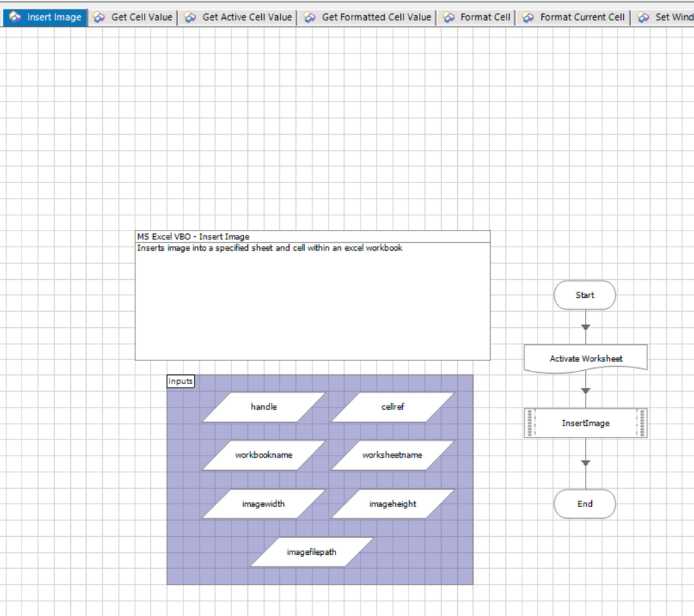Click the workbookname data item

tap(263, 456)
